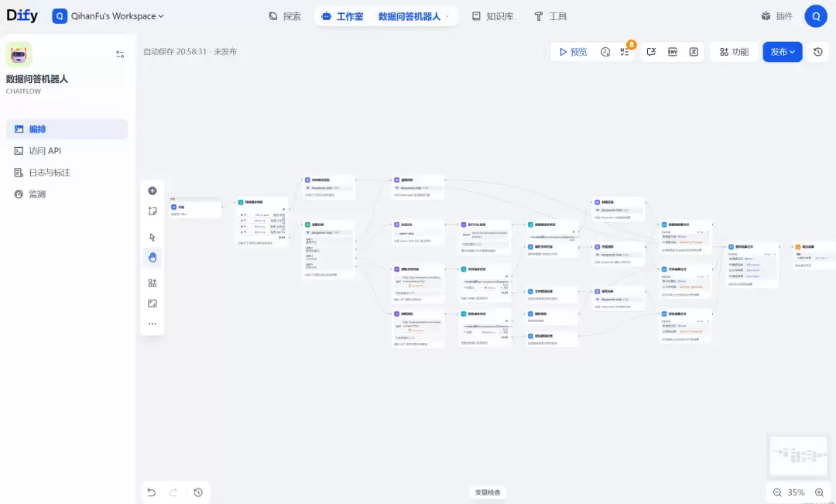Viewport: 836px width, 504px height.
Task: Activate the hand pan mode tool
Action: (152, 257)
